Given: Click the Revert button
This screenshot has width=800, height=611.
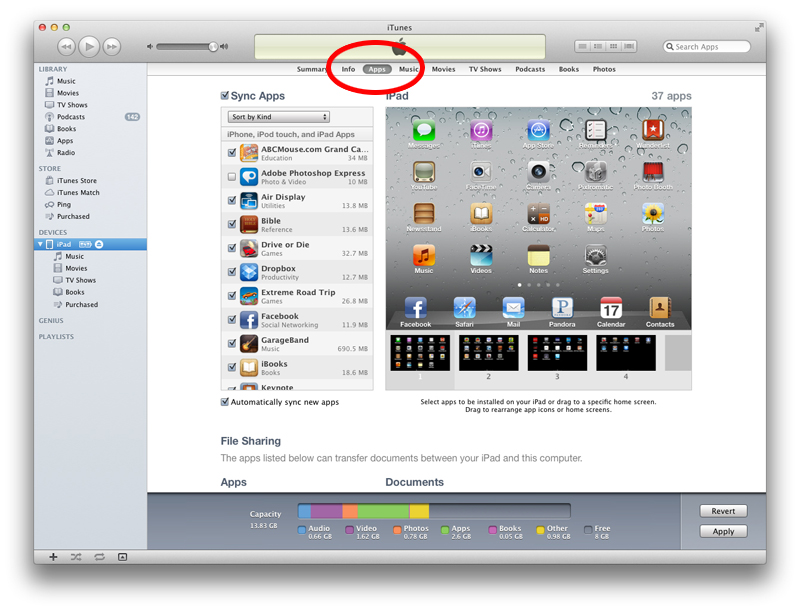Looking at the screenshot, I should pos(723,511).
